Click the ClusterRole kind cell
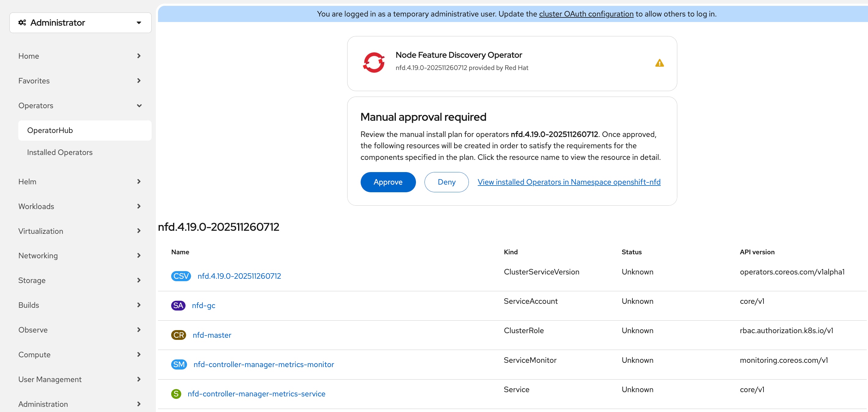Image resolution: width=868 pixels, height=412 pixels. click(524, 330)
